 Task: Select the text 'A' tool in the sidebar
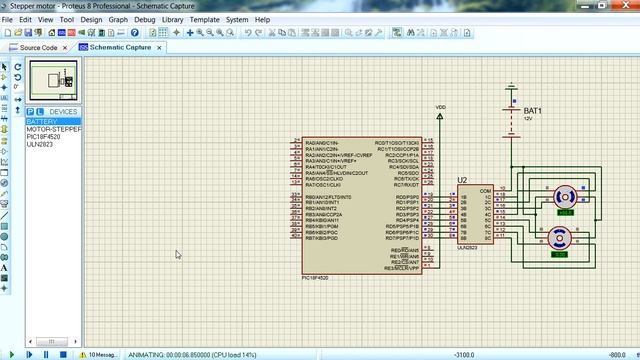click(4, 268)
